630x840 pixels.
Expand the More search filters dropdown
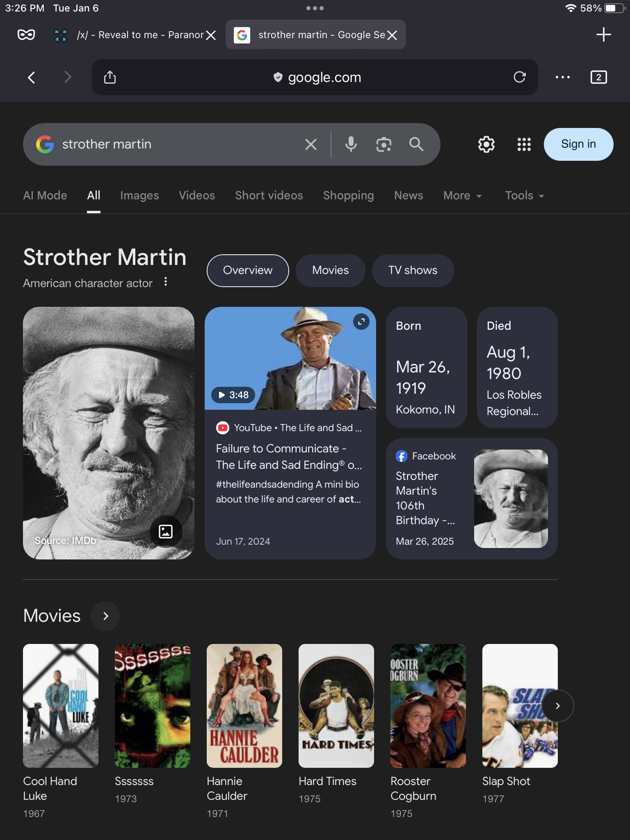(463, 196)
